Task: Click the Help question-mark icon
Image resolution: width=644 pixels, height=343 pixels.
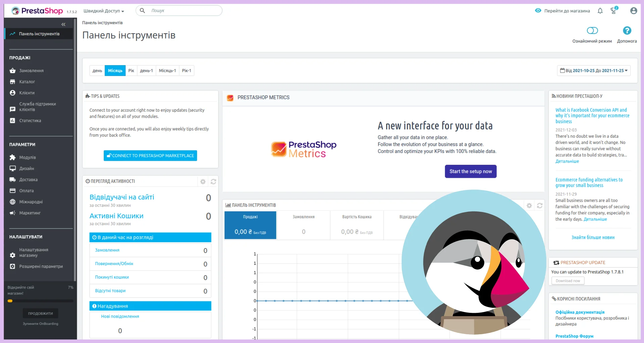Action: pos(627,31)
